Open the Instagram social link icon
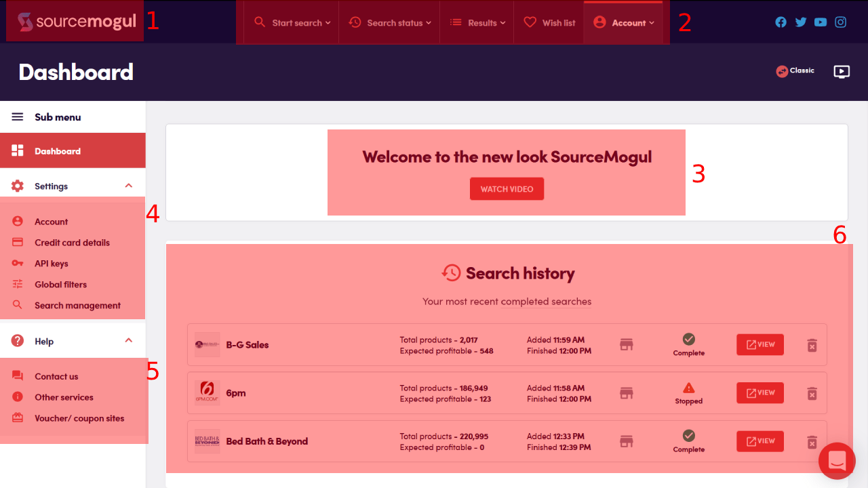The width and height of the screenshot is (868, 488). pyautogui.click(x=841, y=22)
